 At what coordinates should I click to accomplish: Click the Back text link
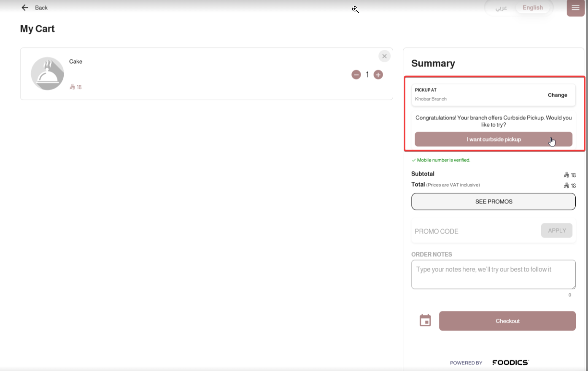click(41, 8)
